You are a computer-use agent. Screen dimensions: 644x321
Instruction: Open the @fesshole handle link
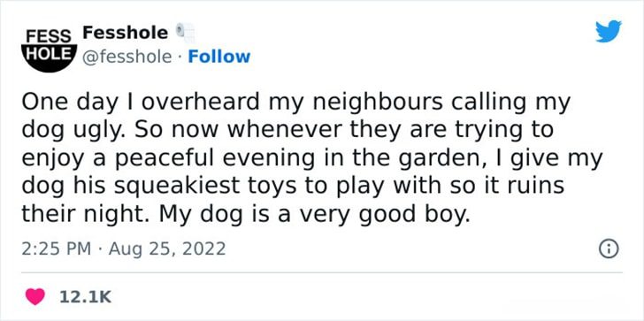pyautogui.click(x=126, y=57)
